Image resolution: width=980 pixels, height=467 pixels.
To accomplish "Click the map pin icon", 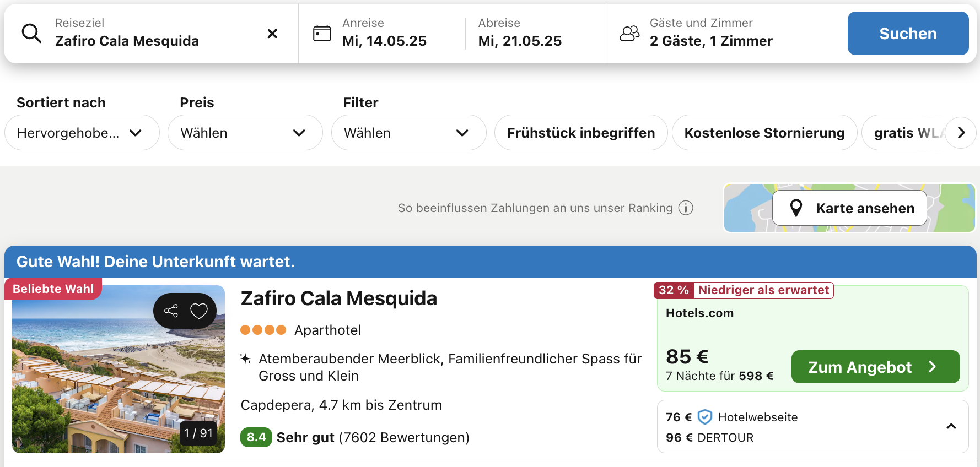I will [796, 208].
